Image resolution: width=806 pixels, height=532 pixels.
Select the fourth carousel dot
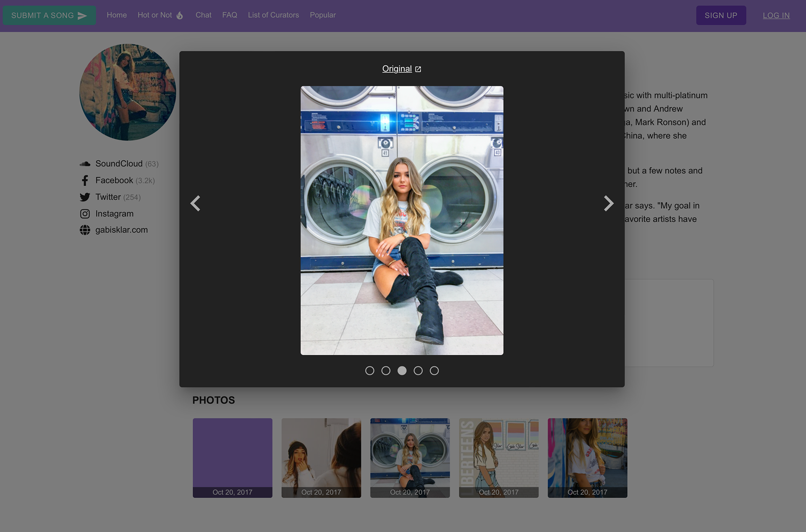coord(418,370)
